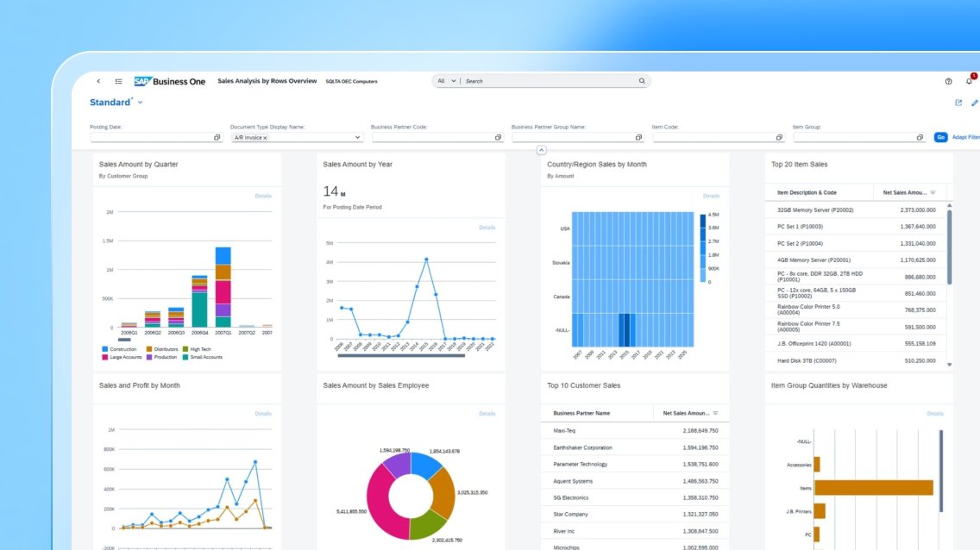Screen dimensions: 980x550
Task: Open the notifications bell
Action: tap(970, 80)
